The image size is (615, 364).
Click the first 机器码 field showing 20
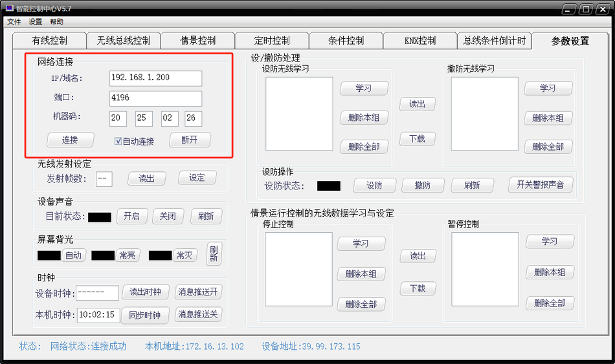click(x=118, y=118)
